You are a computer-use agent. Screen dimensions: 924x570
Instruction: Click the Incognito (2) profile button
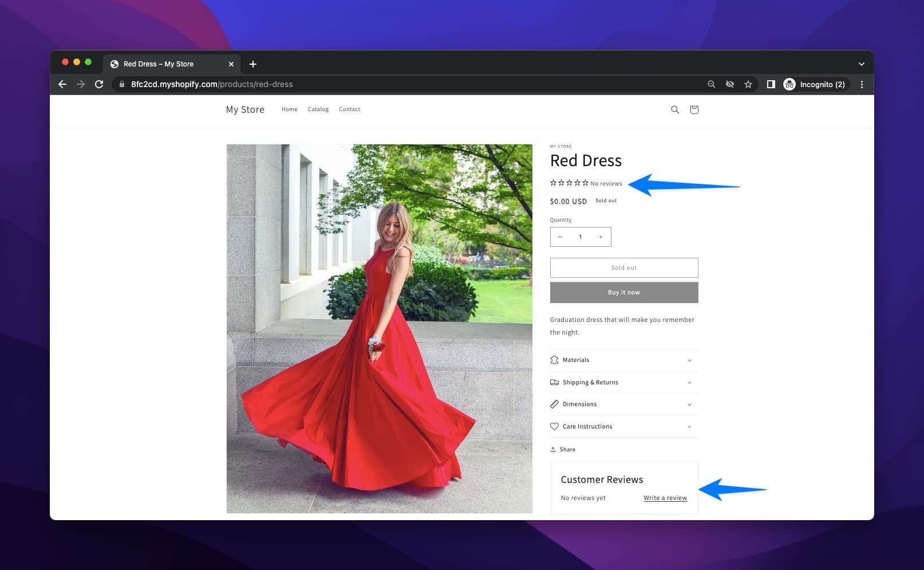[x=815, y=84]
